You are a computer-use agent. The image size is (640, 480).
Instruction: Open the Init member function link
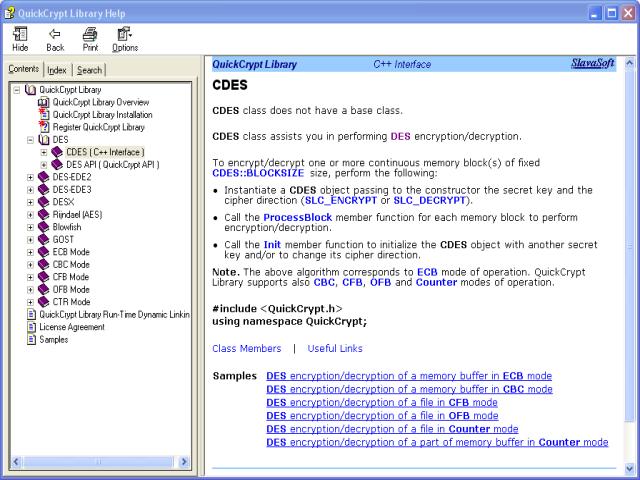pos(272,245)
